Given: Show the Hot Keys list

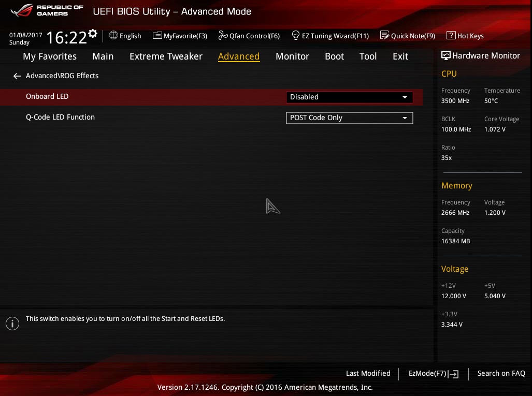Looking at the screenshot, I should click(465, 36).
